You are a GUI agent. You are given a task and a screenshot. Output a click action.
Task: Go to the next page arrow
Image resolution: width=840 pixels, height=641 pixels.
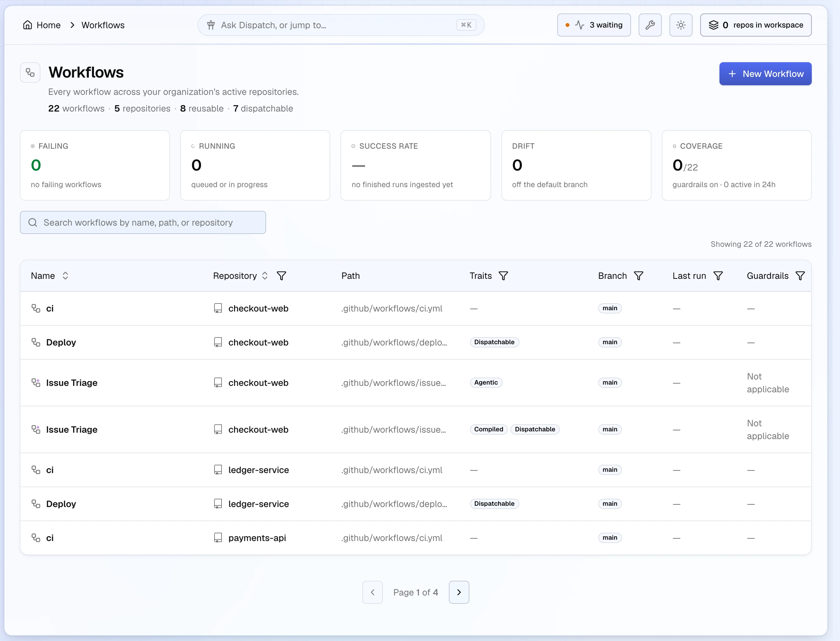459,592
